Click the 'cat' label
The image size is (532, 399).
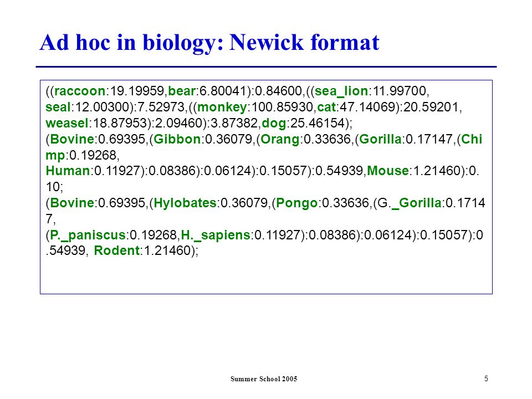pyautogui.click(x=326, y=107)
